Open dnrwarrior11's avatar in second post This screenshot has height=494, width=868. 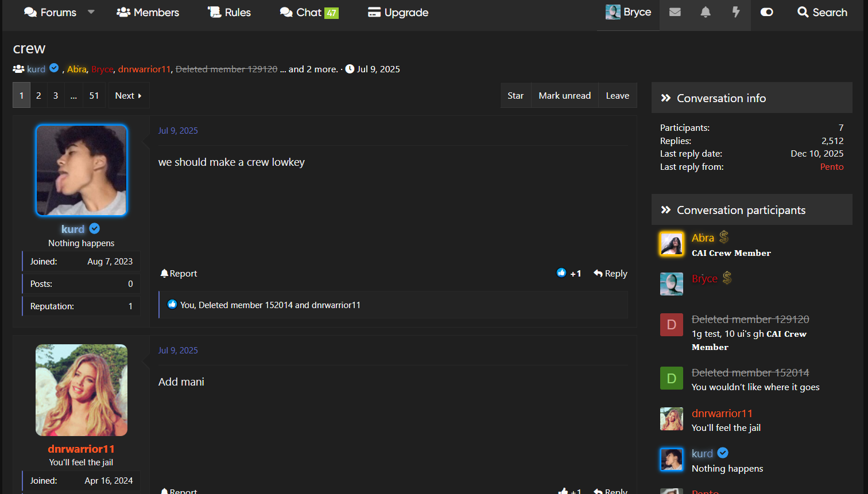click(82, 390)
